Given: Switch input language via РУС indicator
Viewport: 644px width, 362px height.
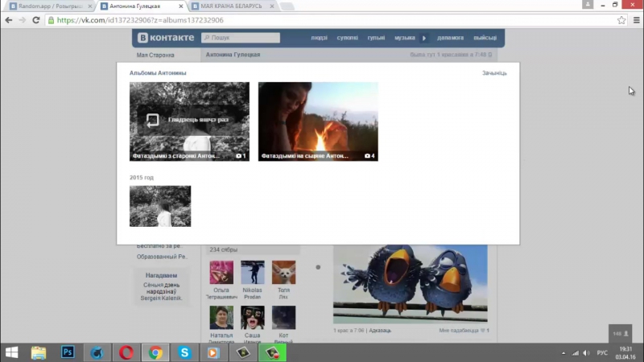Looking at the screenshot, I should [601, 352].
